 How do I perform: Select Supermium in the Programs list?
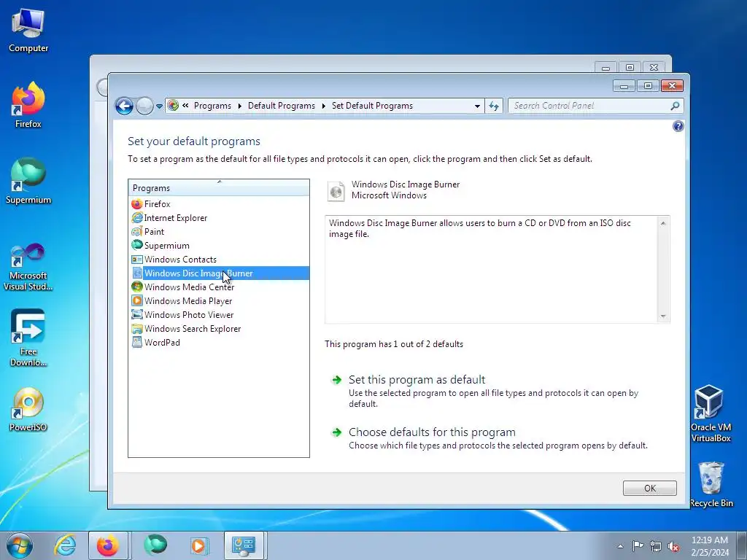[x=160, y=245]
